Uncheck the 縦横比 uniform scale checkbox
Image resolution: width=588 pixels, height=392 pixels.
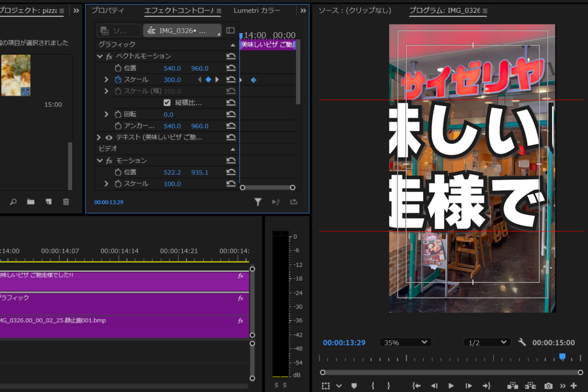[167, 103]
